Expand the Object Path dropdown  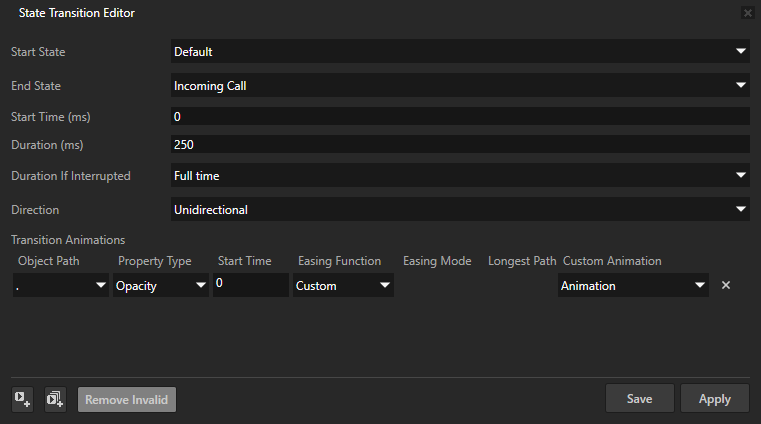(x=61, y=286)
